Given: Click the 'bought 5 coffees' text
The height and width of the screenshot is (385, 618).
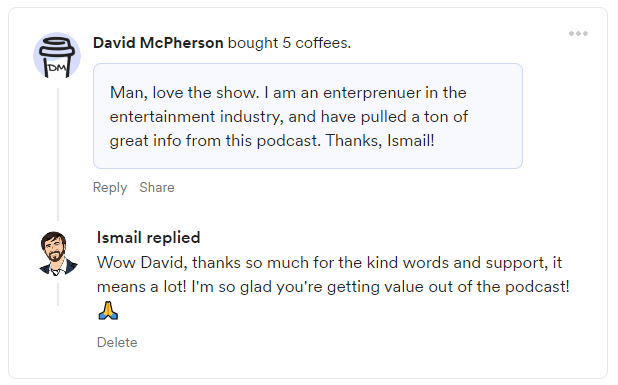Looking at the screenshot, I should coord(289,43).
